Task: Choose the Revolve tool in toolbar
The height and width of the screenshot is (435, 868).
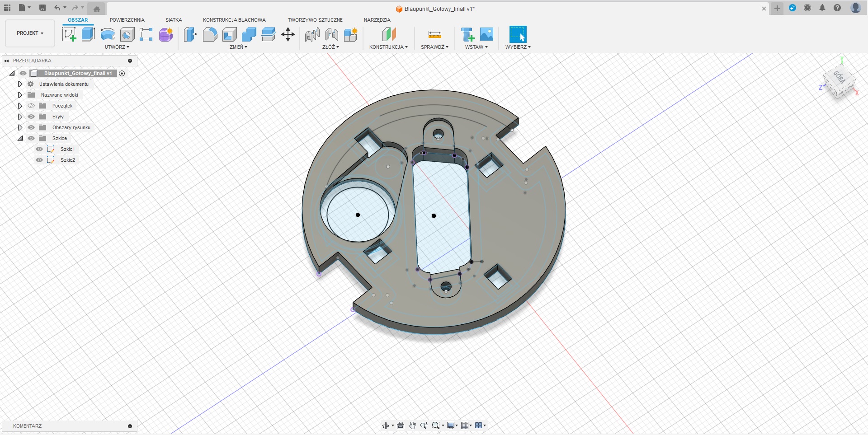Action: pyautogui.click(x=108, y=34)
